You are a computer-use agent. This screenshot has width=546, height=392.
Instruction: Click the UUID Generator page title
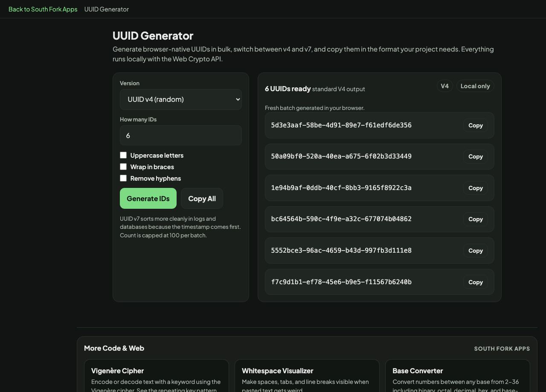153,36
